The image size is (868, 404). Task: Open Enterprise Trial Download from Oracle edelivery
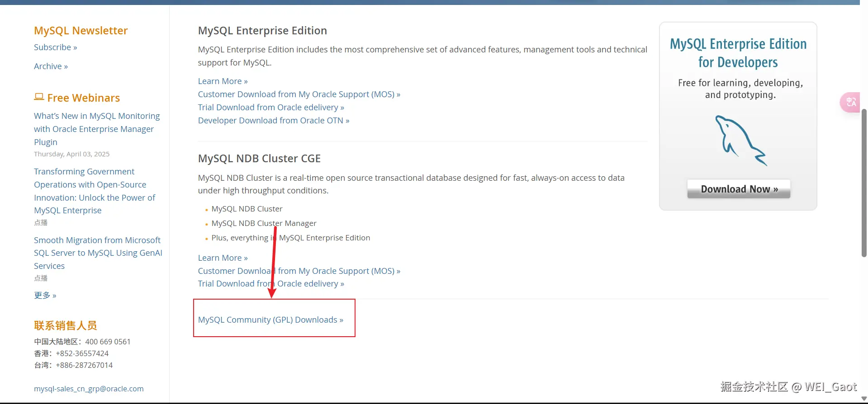pyautogui.click(x=270, y=108)
